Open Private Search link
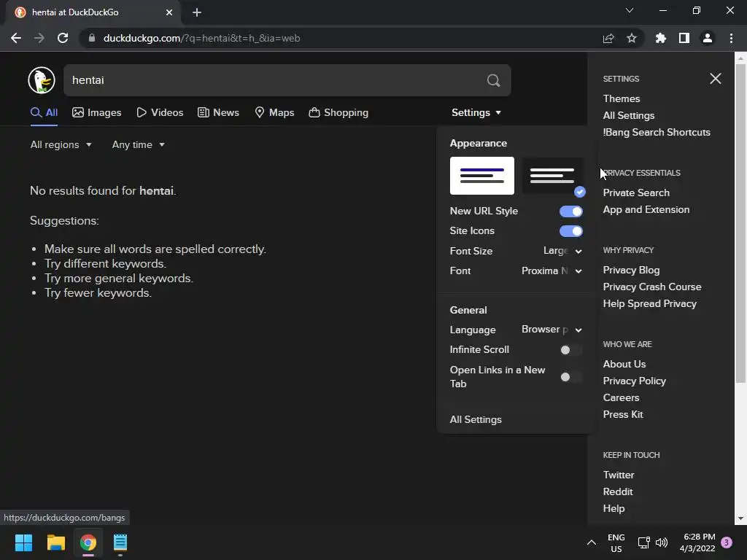Screen dimensions: 747x560 pyautogui.click(x=636, y=192)
